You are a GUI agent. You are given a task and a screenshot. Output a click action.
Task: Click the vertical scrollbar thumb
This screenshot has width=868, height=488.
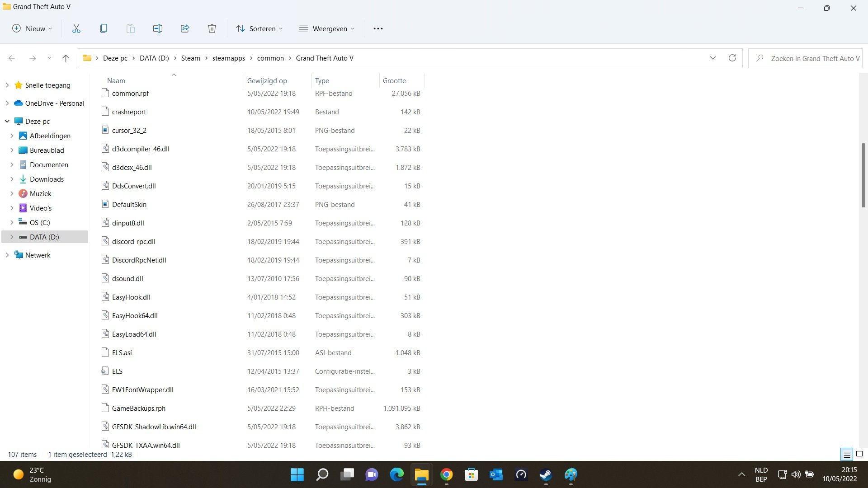(863, 175)
